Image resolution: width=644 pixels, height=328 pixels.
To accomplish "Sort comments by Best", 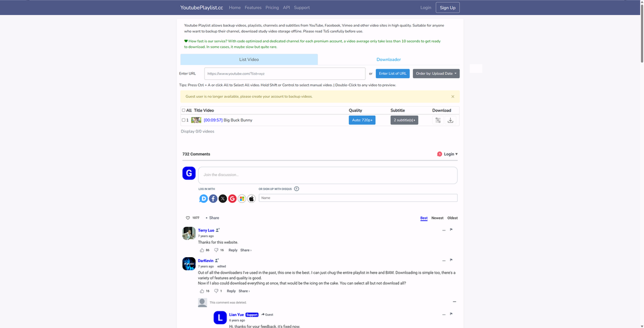I will coord(424,218).
